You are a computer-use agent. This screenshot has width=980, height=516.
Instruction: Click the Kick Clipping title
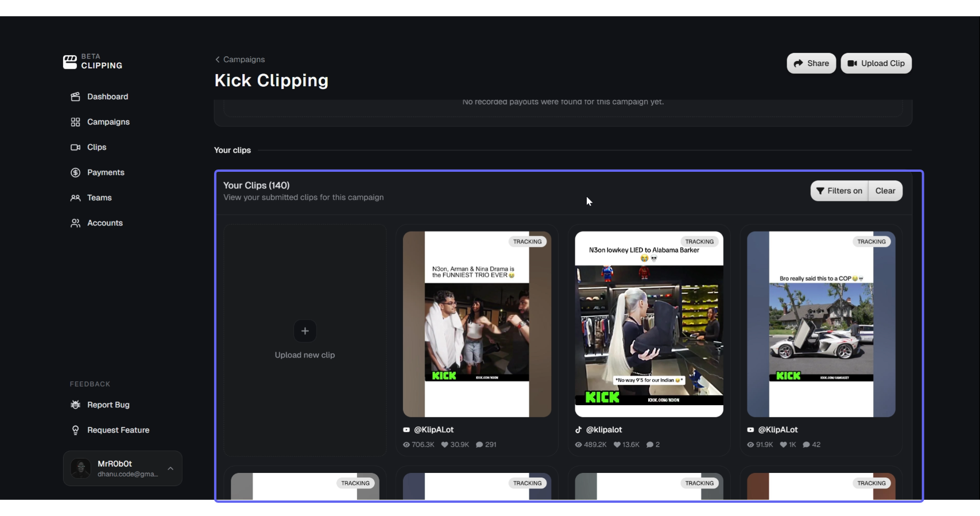(272, 80)
